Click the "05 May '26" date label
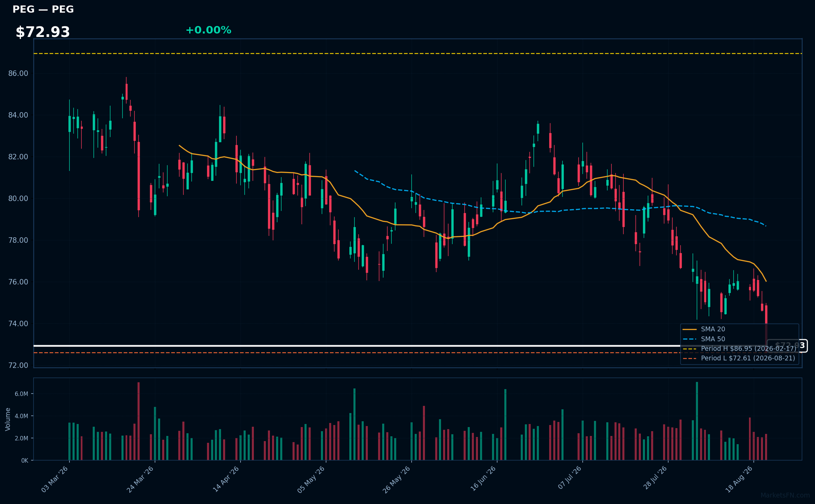This screenshot has width=815, height=504. [x=311, y=479]
